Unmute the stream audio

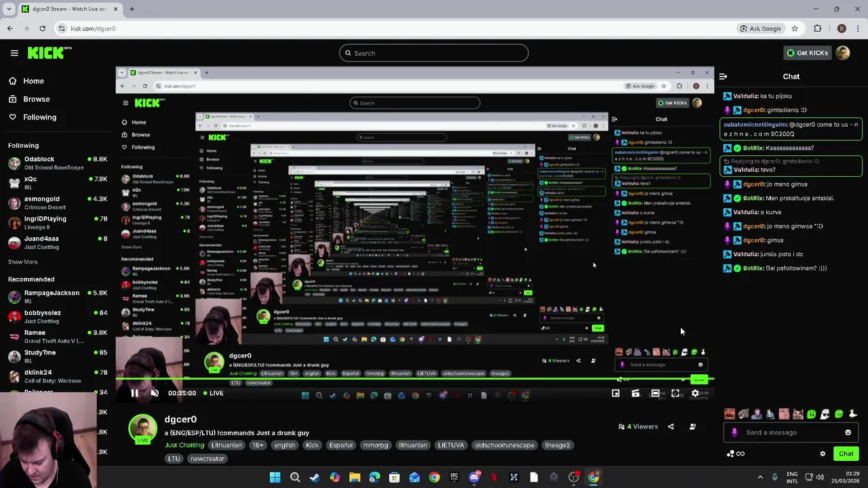coord(155,393)
